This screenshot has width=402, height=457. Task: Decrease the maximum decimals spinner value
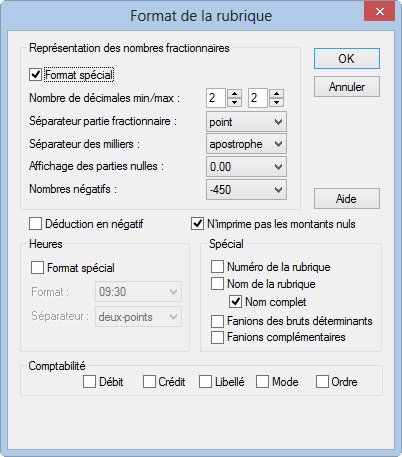click(277, 102)
